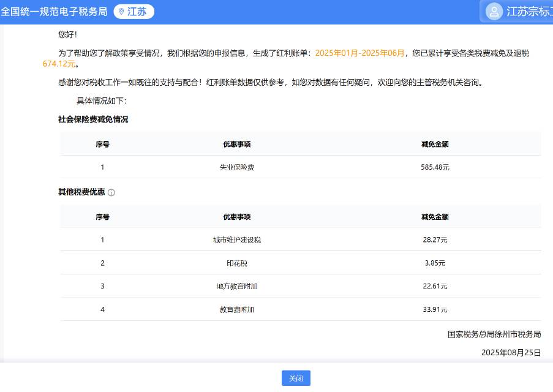Click the highlighted 2025年01月-2025年06月 period

click(x=360, y=53)
